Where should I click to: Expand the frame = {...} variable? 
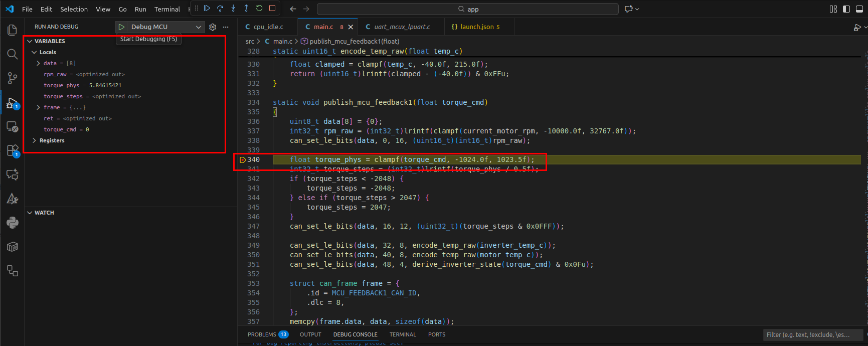click(x=39, y=107)
